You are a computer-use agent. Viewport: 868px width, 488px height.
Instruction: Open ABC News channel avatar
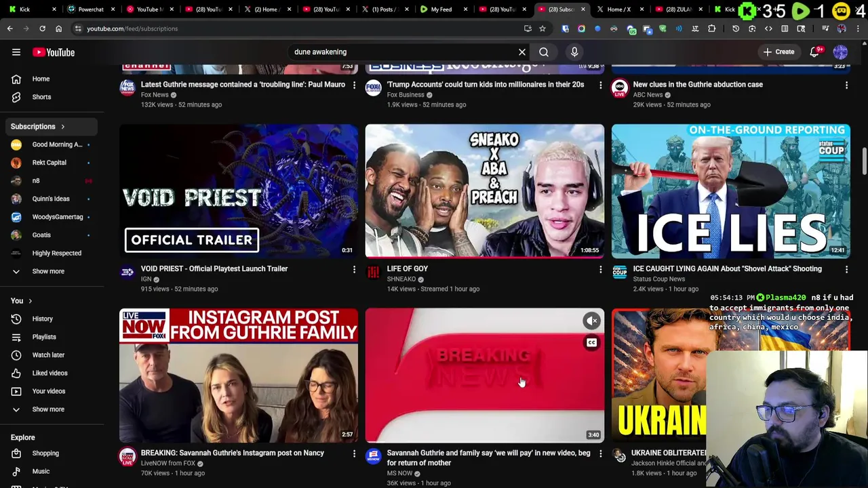620,88
